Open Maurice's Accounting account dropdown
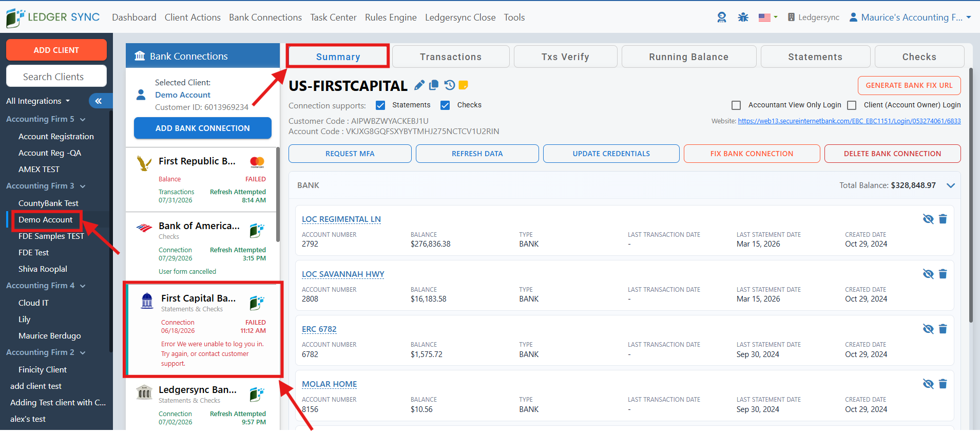Image resolution: width=980 pixels, height=431 pixels. point(911,17)
